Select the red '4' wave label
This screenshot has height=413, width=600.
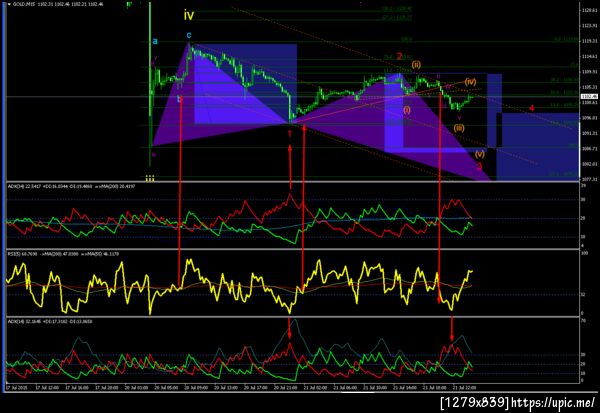532,108
